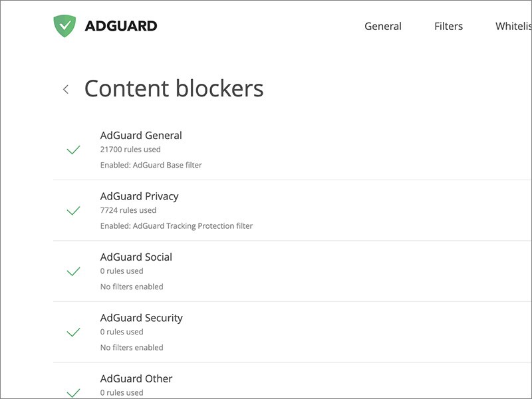Click the ADGUARD wordmark in the header
The image size is (532, 399).
pyautogui.click(x=120, y=26)
